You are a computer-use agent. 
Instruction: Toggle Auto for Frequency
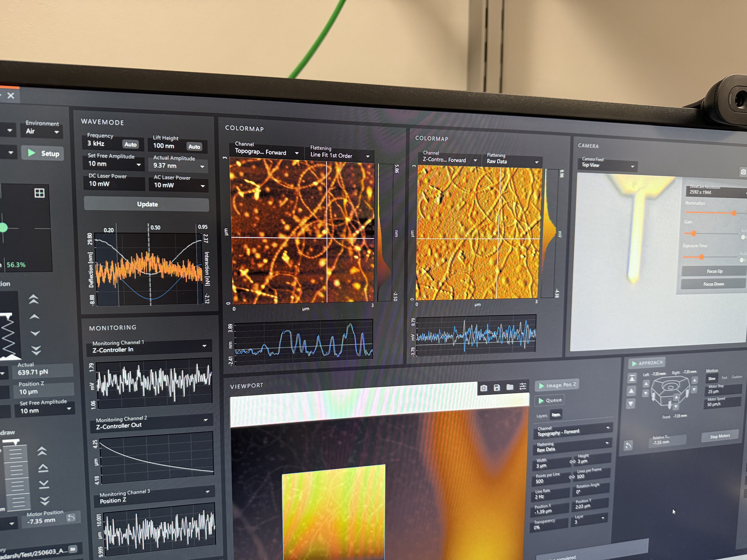tap(130, 144)
